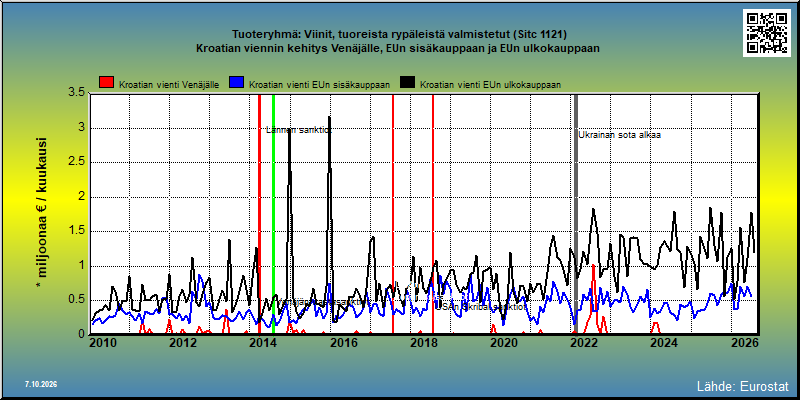
Task: Click the 'Ukrainan sota alkaa' annotation
Action: pyautogui.click(x=619, y=135)
